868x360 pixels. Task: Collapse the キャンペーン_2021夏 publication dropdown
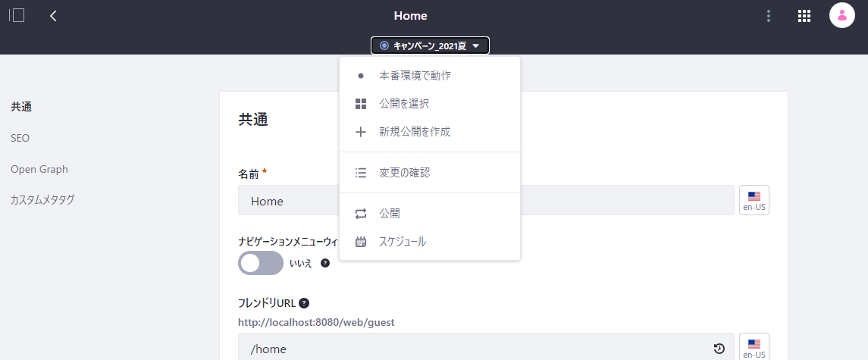click(430, 45)
